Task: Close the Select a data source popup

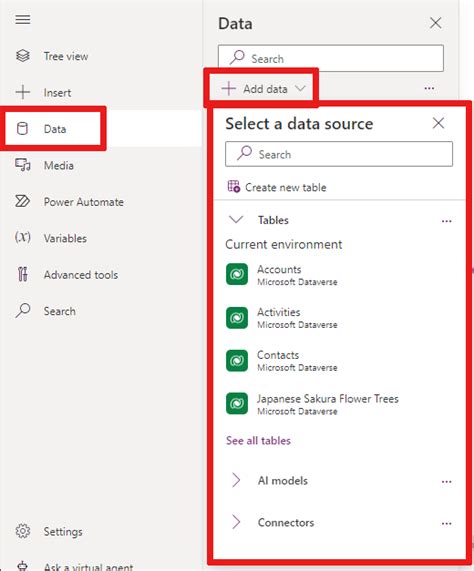Action: [x=438, y=123]
